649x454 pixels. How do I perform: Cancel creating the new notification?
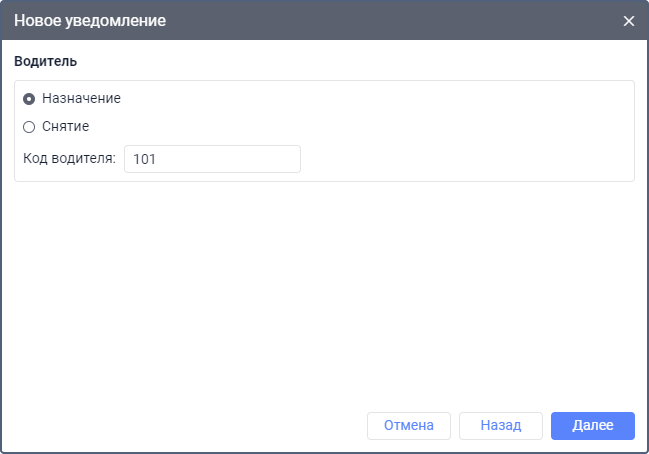(x=409, y=425)
